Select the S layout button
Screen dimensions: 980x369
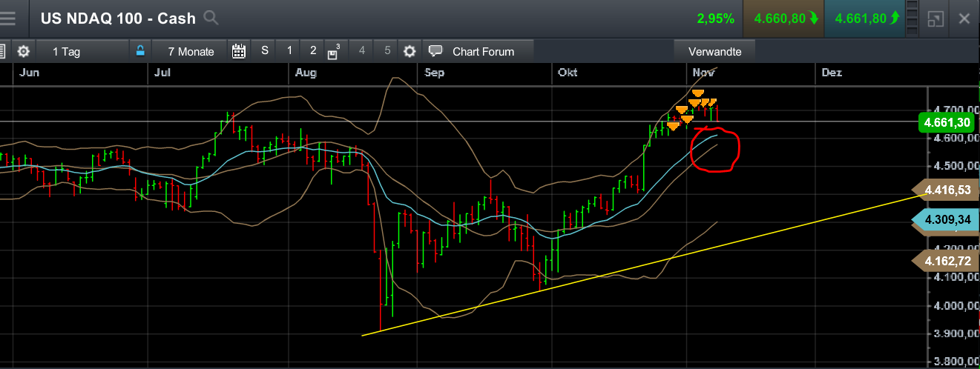pos(265,51)
